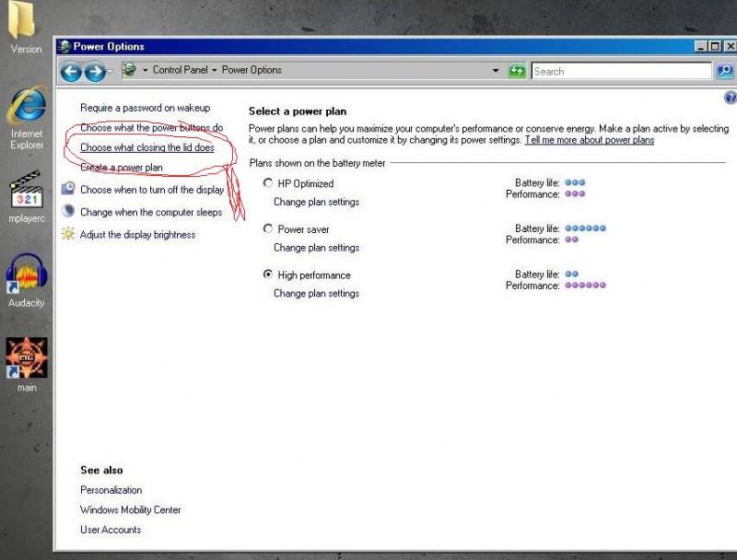Open Tell me more about power plans
Viewport: 737px width, 560px height.
click(590, 139)
